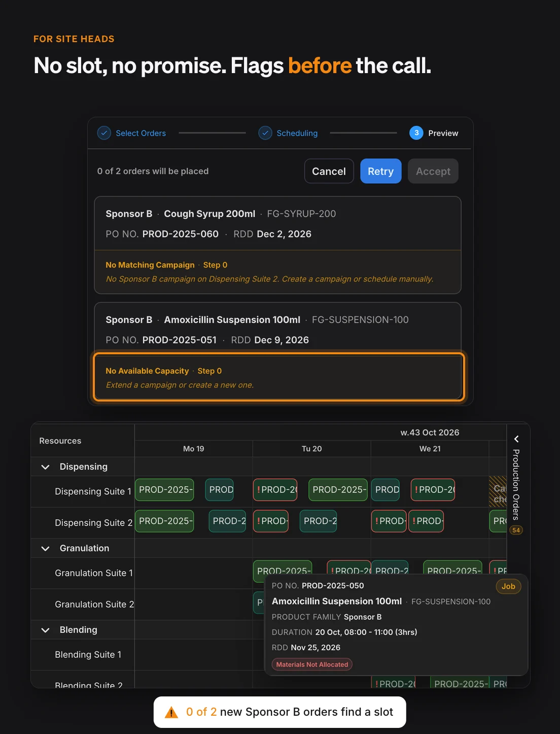Click the w.43 Oct 2026 week label
560x734 pixels.
(430, 432)
